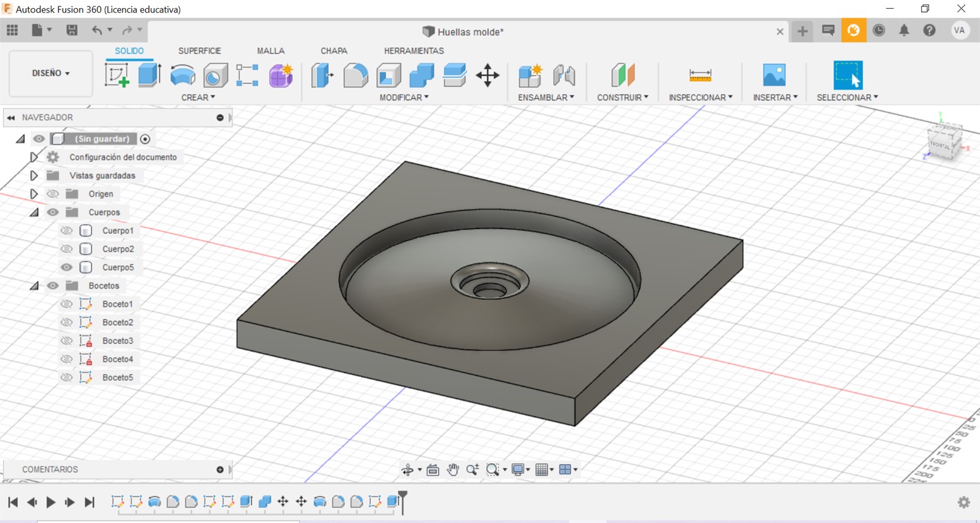Open the CREAR dropdown menu

click(198, 98)
